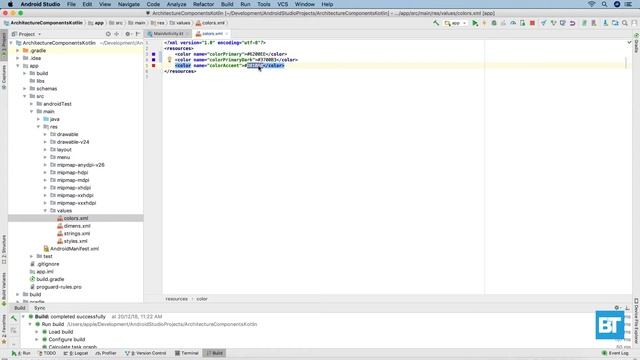
Task: Toggle the Project tool window strip button
Action: tap(4, 45)
